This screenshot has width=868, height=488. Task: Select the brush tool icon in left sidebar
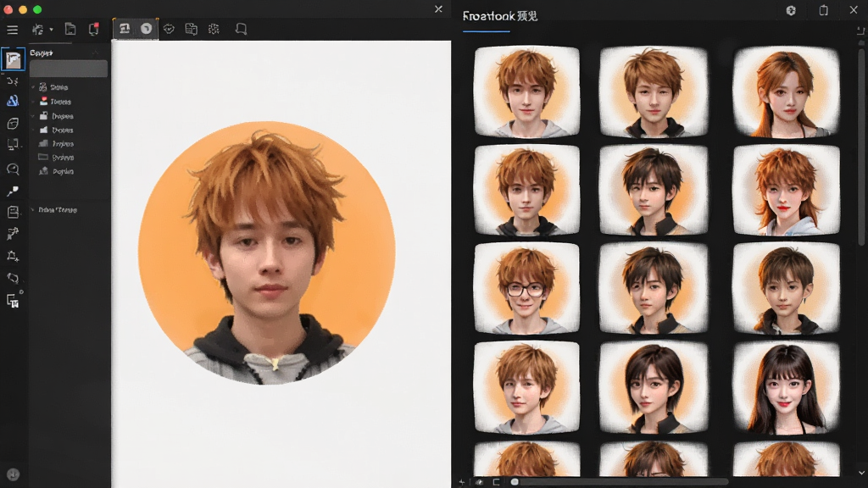tap(13, 191)
